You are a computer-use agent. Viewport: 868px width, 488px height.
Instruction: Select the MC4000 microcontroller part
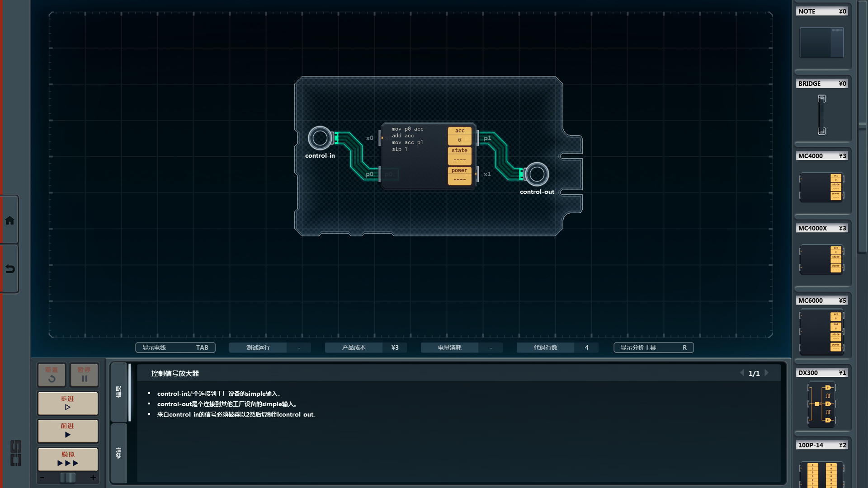821,187
